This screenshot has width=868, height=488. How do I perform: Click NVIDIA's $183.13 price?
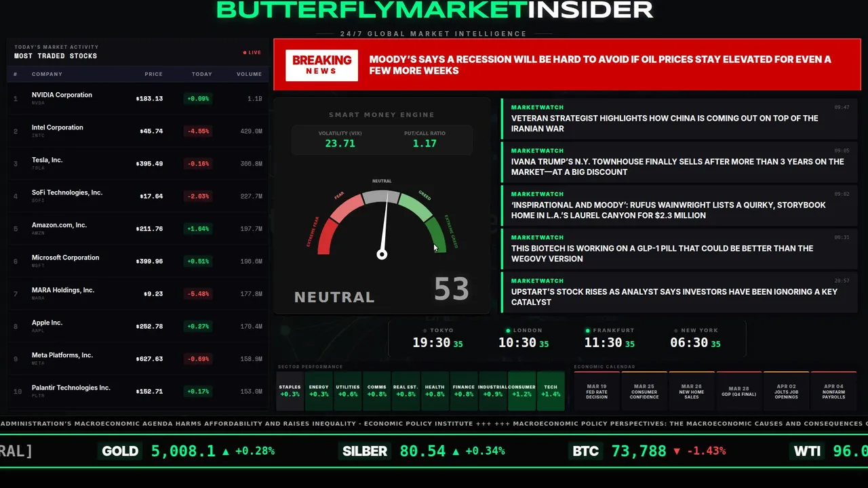(x=149, y=98)
